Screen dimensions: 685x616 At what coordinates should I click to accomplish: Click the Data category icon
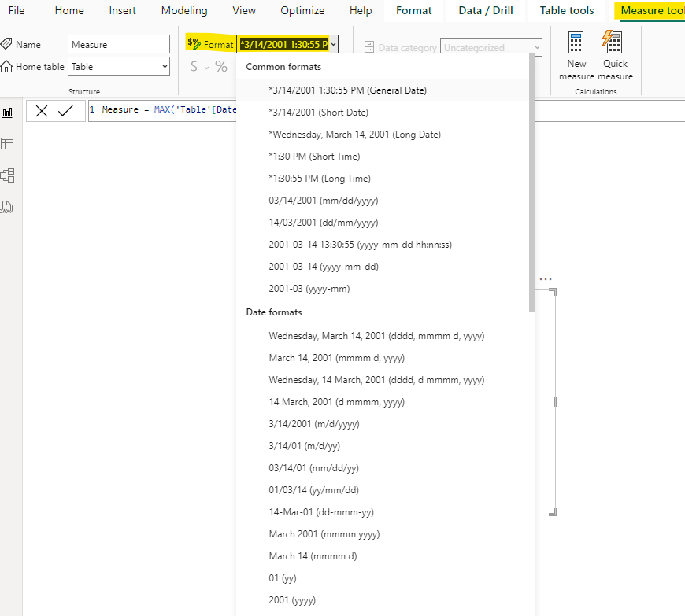pyautogui.click(x=369, y=47)
